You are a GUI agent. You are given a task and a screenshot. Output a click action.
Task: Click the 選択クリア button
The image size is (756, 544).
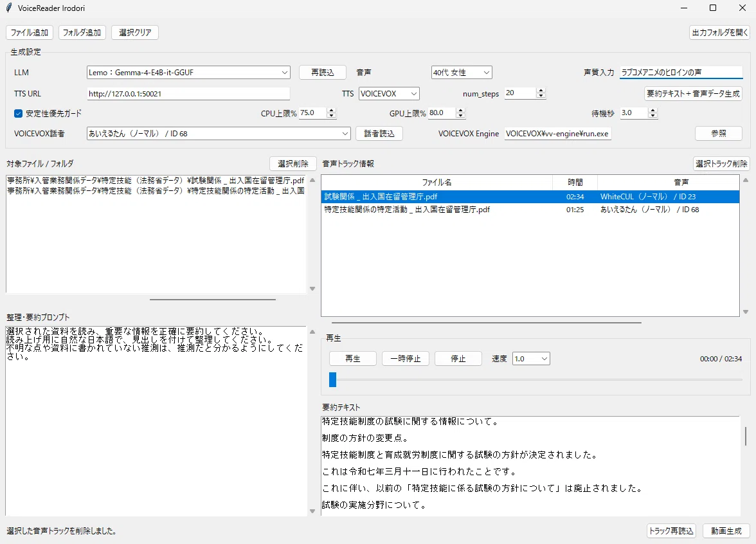(x=135, y=32)
